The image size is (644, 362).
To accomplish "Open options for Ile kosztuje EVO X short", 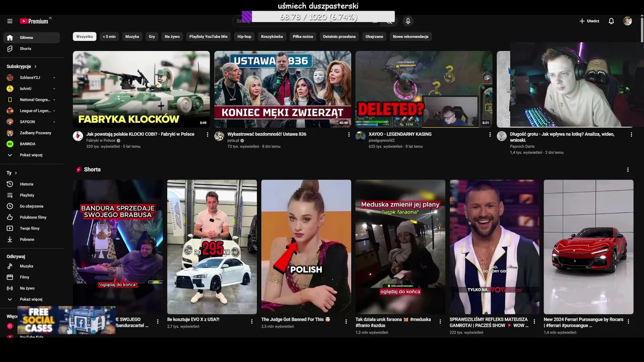I will (x=252, y=321).
